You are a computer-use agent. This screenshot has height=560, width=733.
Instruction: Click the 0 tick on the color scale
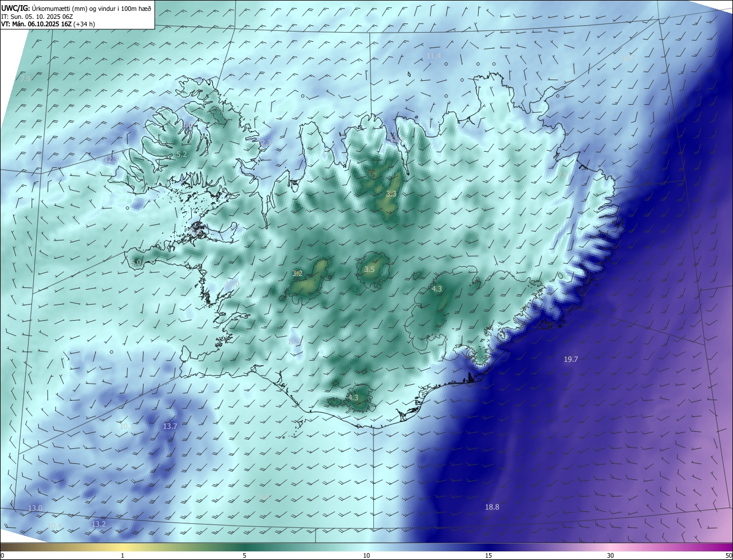tap(2, 555)
